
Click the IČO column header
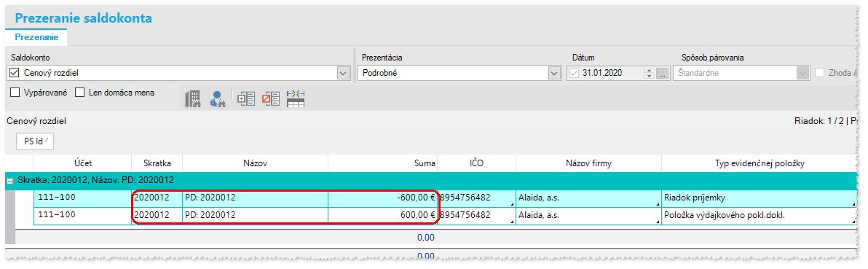click(477, 163)
